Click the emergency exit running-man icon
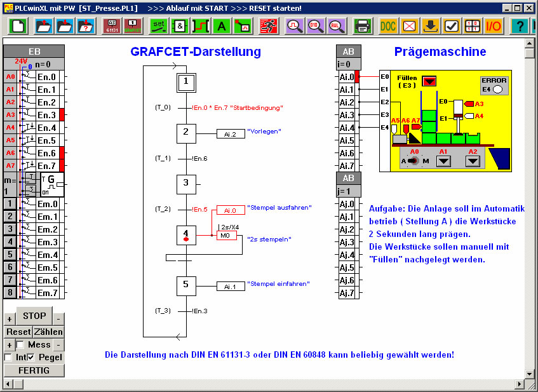 click(269, 27)
